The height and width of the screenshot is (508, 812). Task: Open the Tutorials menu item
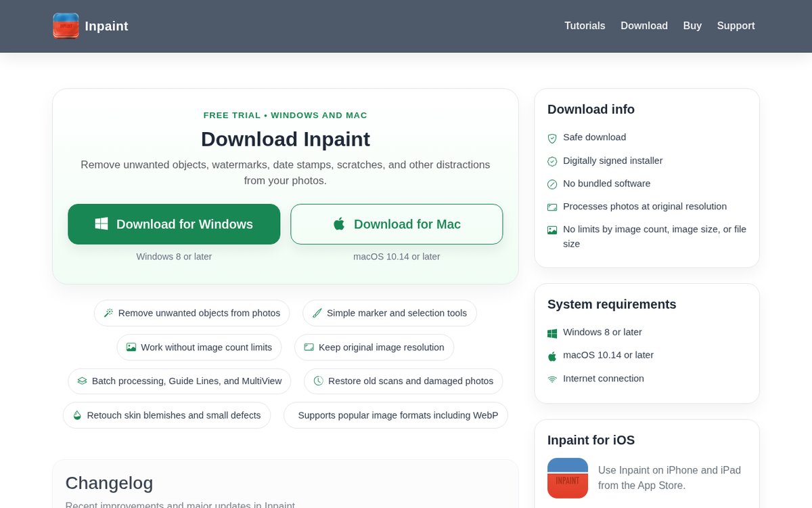585,26
